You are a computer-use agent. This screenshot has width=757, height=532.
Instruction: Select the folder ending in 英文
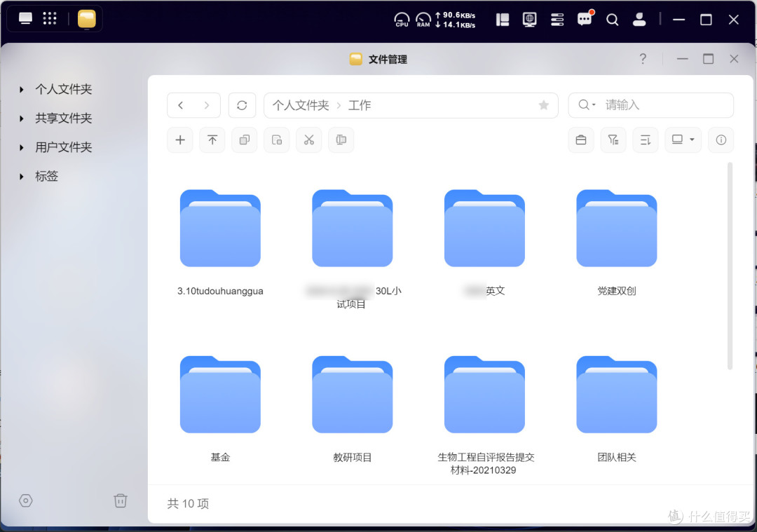[484, 228]
